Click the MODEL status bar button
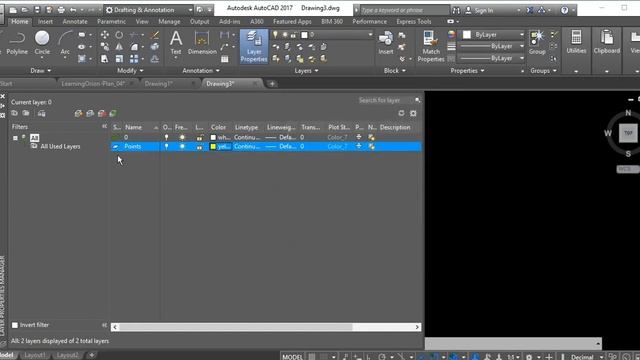 click(x=293, y=356)
